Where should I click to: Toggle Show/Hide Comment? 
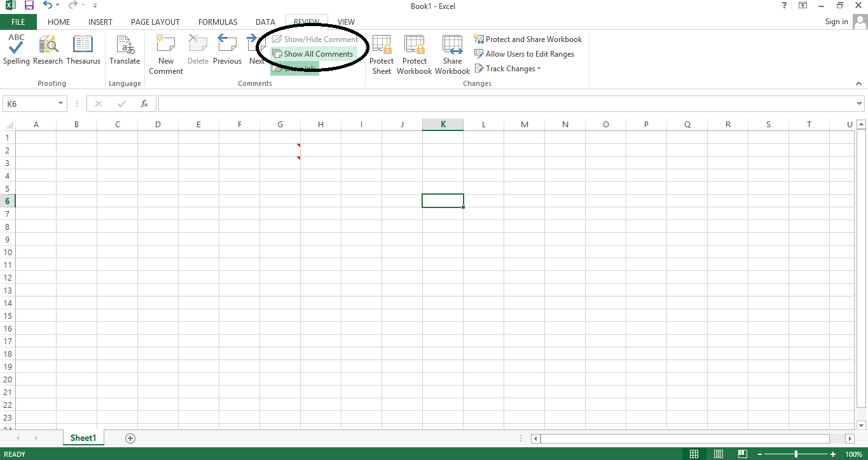tap(315, 39)
